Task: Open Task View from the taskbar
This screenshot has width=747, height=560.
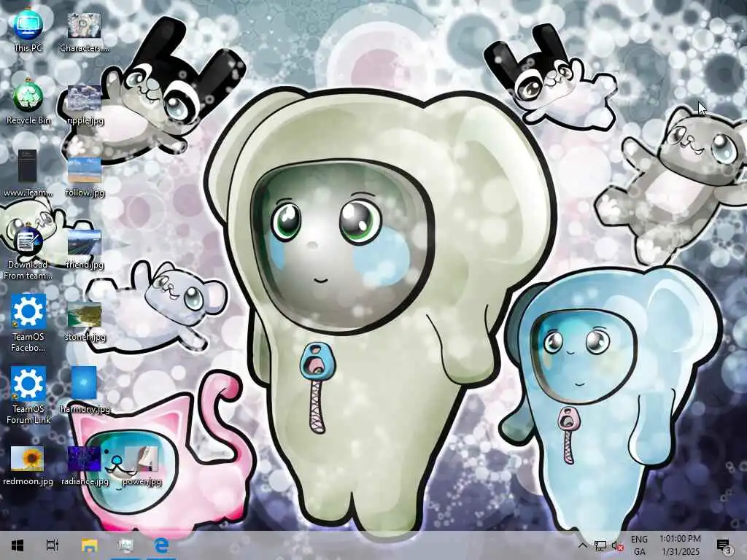Action: tap(53, 545)
